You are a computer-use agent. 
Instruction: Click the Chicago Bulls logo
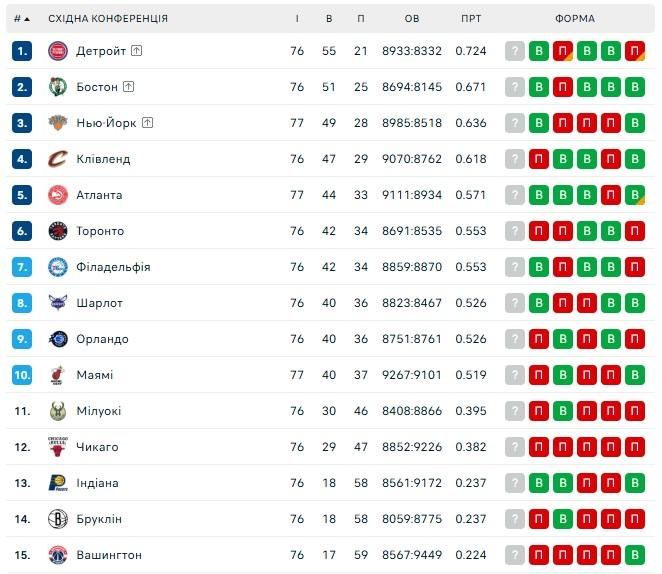pos(57,447)
